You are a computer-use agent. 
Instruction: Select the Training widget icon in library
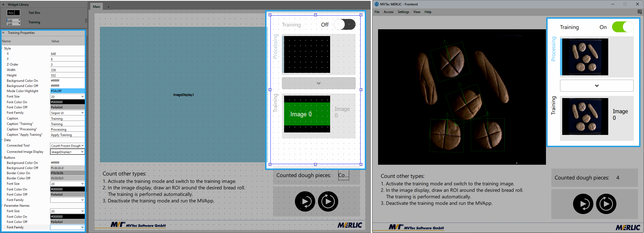(14, 22)
